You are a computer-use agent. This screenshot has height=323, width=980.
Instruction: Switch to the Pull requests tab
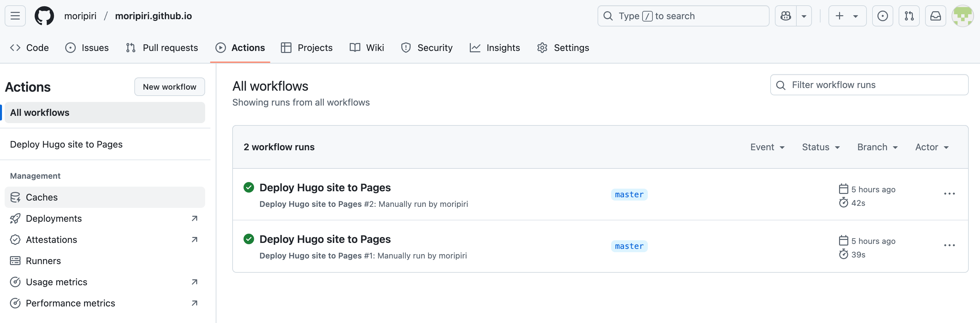pos(162,48)
